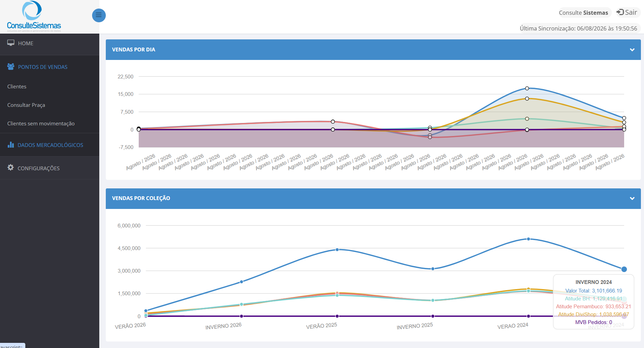
Task: Open CONFIGURAÇÕES menu section
Action: (50, 168)
